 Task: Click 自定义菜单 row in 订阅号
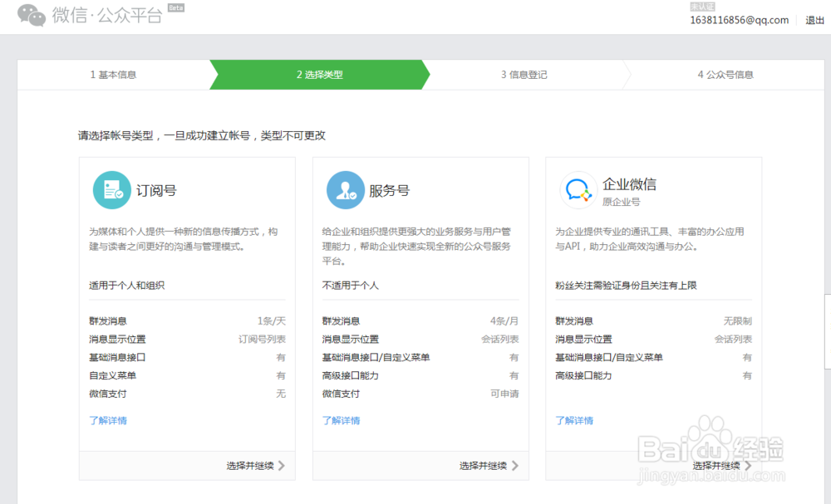coord(187,375)
